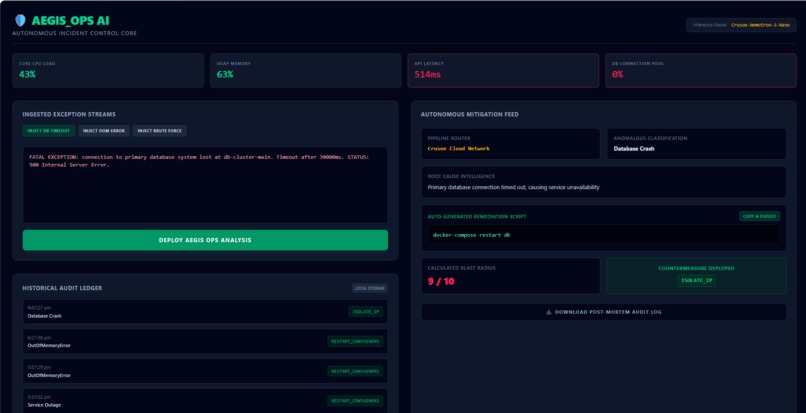
Task: Select the Service Outage ledger entry text
Action: coord(44,405)
